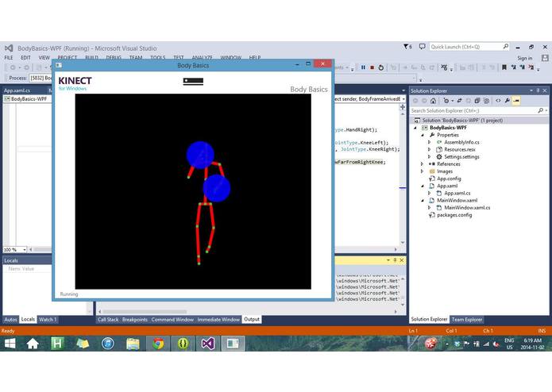The width and height of the screenshot is (552, 392).
Task: Open pending changes filter in Solution Explorer
Action: (448, 101)
